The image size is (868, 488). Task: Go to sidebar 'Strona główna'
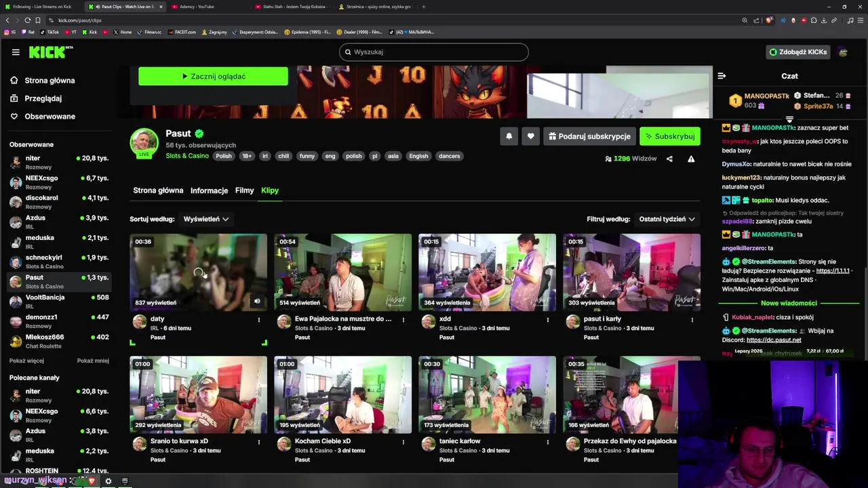50,81
